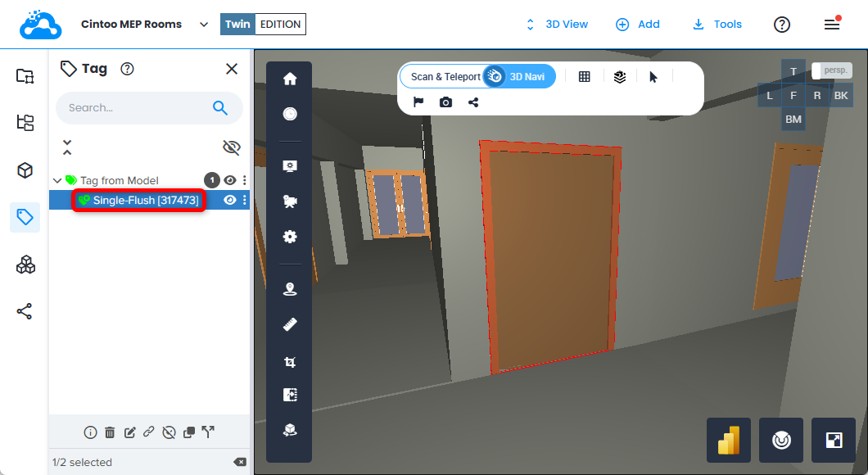
Task: Select the T top view face
Action: (x=793, y=71)
